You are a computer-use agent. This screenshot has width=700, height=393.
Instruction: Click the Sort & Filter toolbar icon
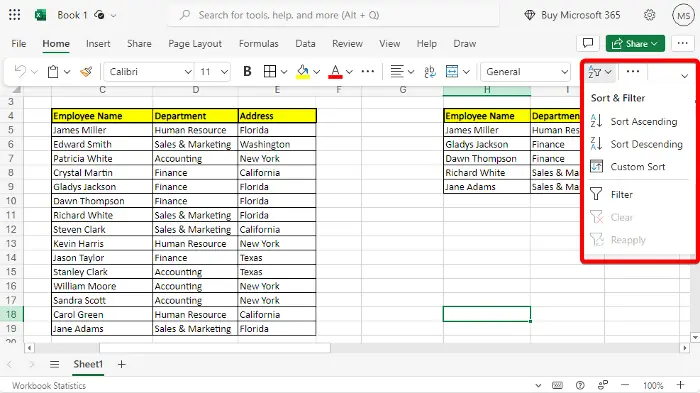(595, 71)
